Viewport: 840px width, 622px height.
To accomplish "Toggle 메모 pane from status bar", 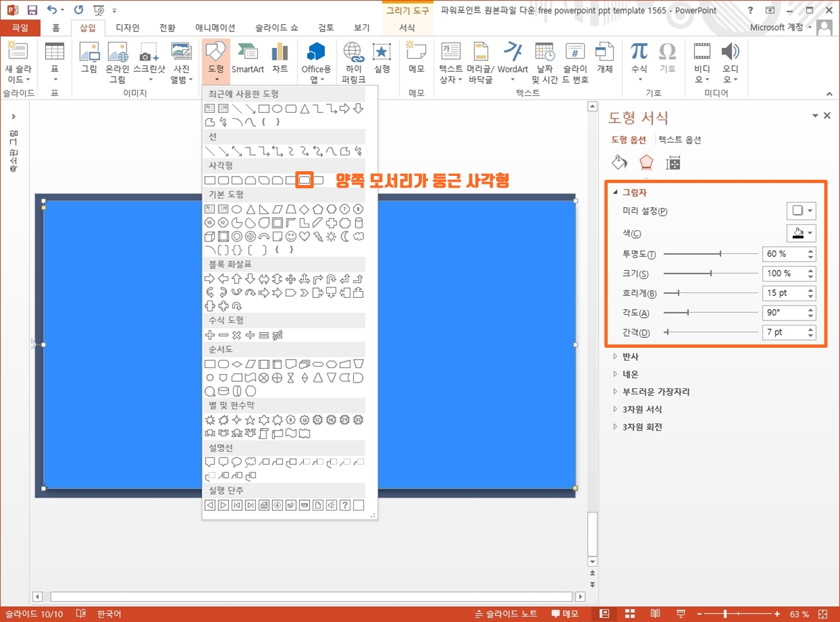I will 565,614.
